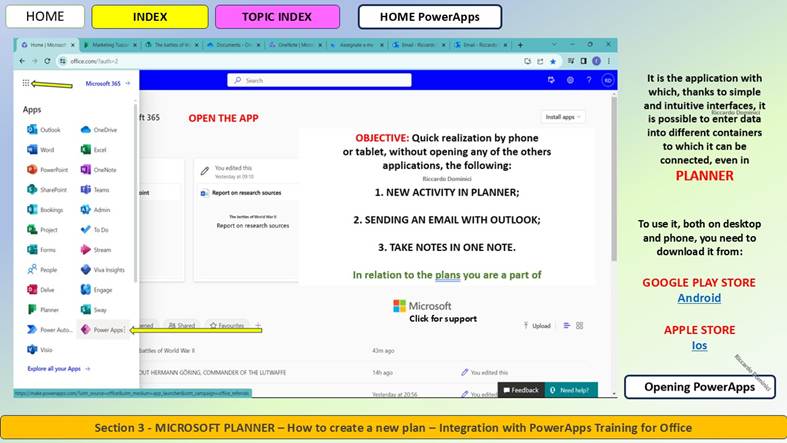Select the Shared filter tab
This screenshot has width=787, height=443.
(182, 326)
